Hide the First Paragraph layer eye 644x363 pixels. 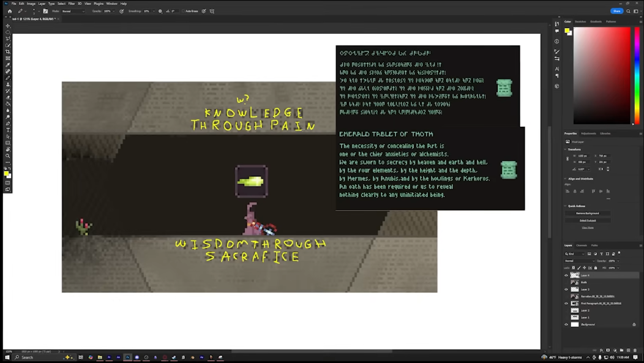click(566, 304)
